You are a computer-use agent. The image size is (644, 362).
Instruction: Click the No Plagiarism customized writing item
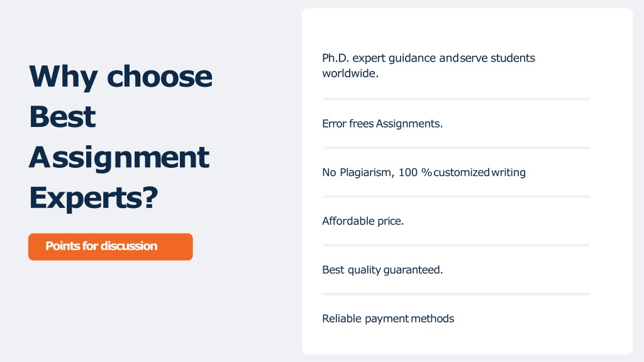(424, 172)
